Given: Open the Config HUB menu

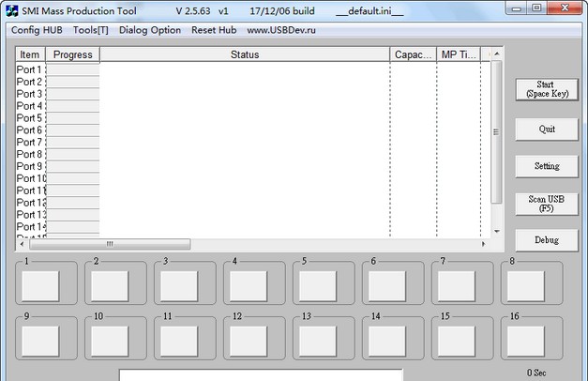Looking at the screenshot, I should 37,30.
